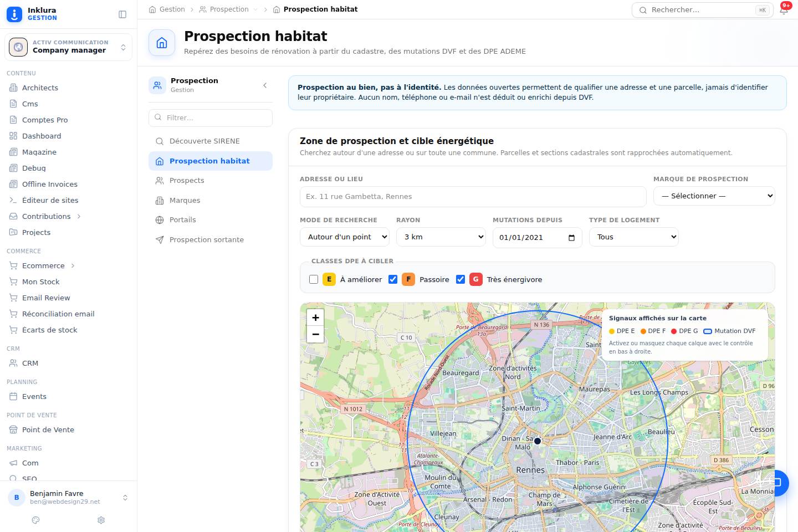Open the settings gear icon

(x=101, y=520)
